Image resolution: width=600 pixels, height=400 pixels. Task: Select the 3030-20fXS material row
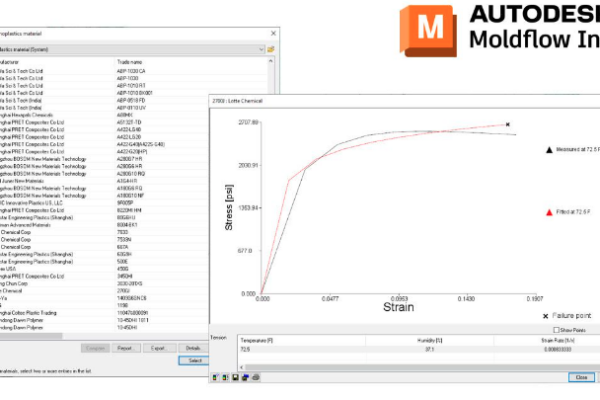point(104,283)
